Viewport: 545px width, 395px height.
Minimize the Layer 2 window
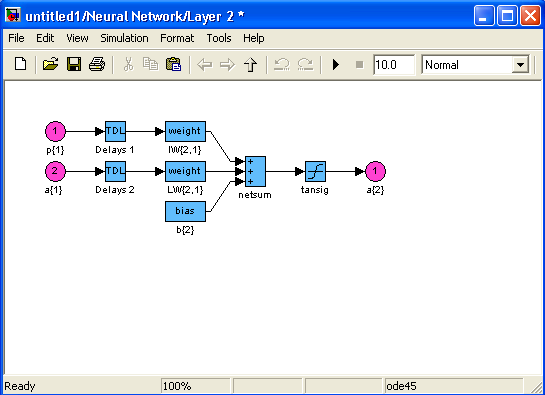[x=484, y=16]
